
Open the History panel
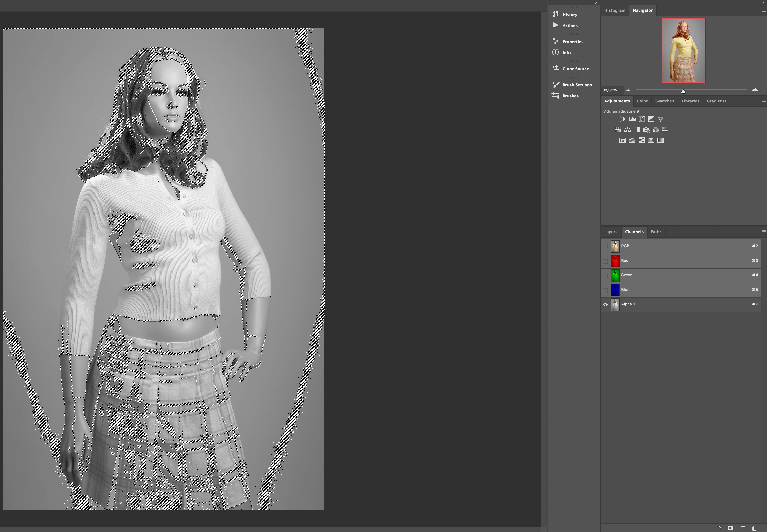tap(569, 15)
